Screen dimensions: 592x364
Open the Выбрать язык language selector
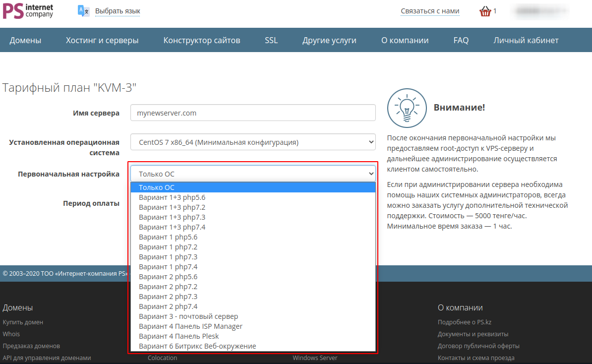[x=118, y=11]
